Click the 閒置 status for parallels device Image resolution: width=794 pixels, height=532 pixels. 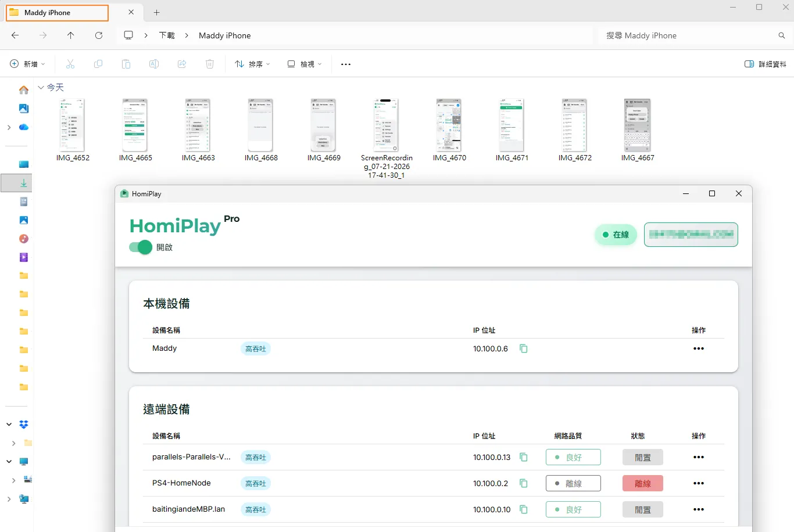click(x=643, y=457)
